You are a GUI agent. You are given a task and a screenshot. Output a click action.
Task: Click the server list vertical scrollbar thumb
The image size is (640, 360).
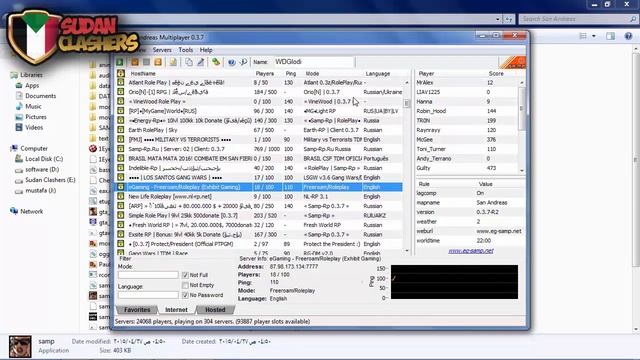(x=407, y=103)
